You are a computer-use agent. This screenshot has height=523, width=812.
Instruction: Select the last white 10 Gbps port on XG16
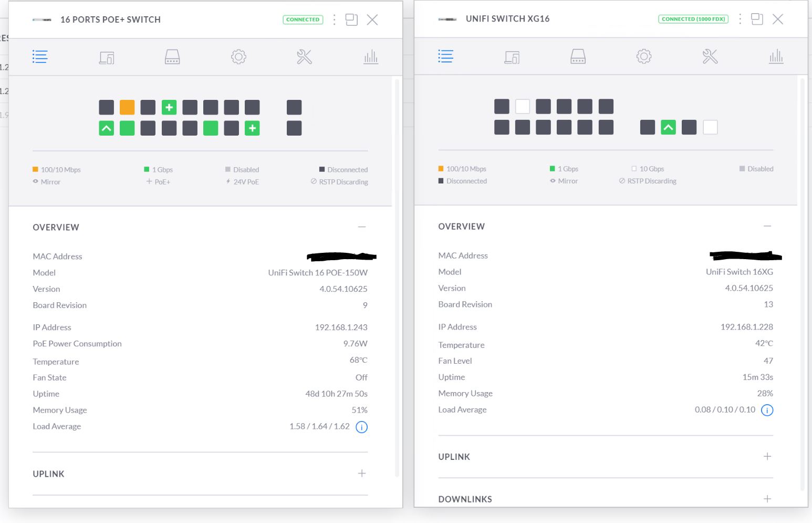[710, 127]
